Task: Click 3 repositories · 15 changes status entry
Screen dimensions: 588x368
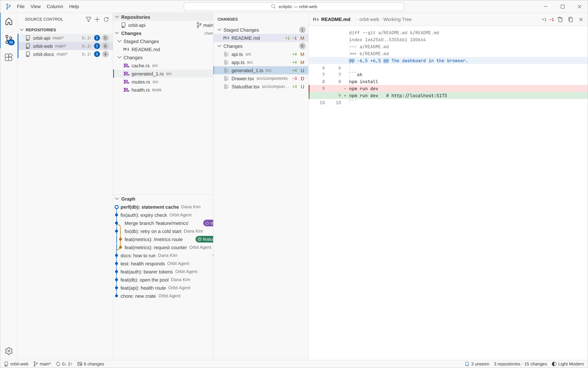Action: [520, 364]
